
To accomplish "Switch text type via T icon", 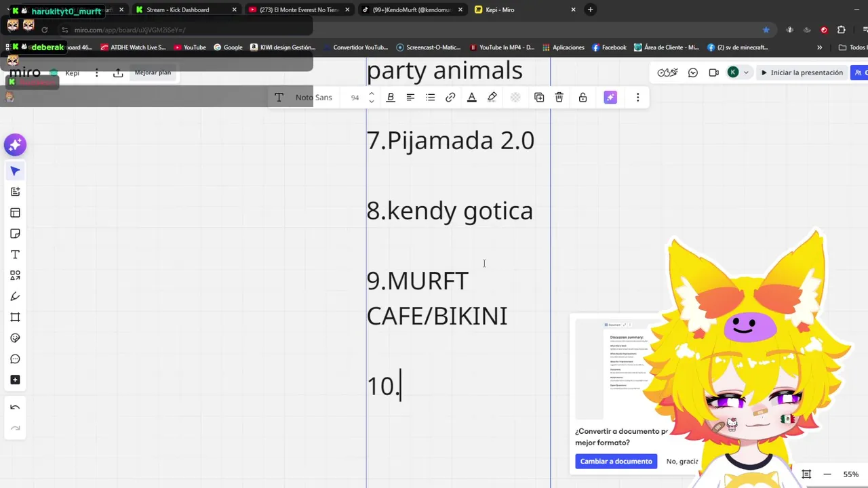I will click(x=279, y=98).
